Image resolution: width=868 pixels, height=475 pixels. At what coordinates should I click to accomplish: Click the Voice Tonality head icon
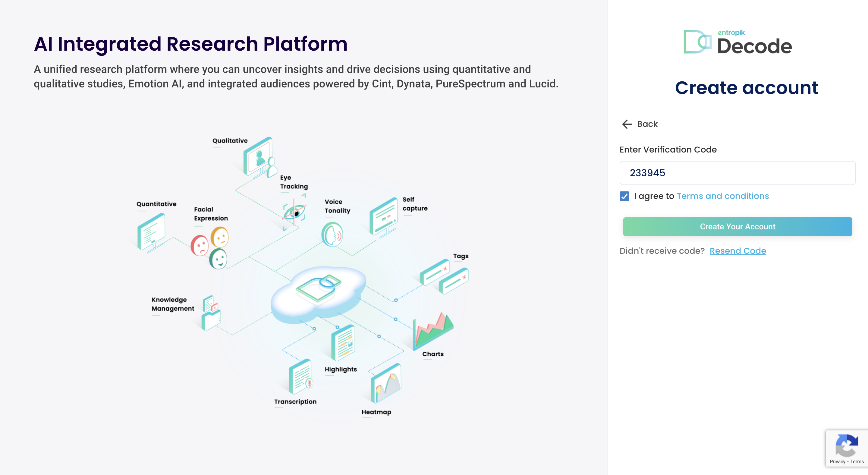pos(332,234)
